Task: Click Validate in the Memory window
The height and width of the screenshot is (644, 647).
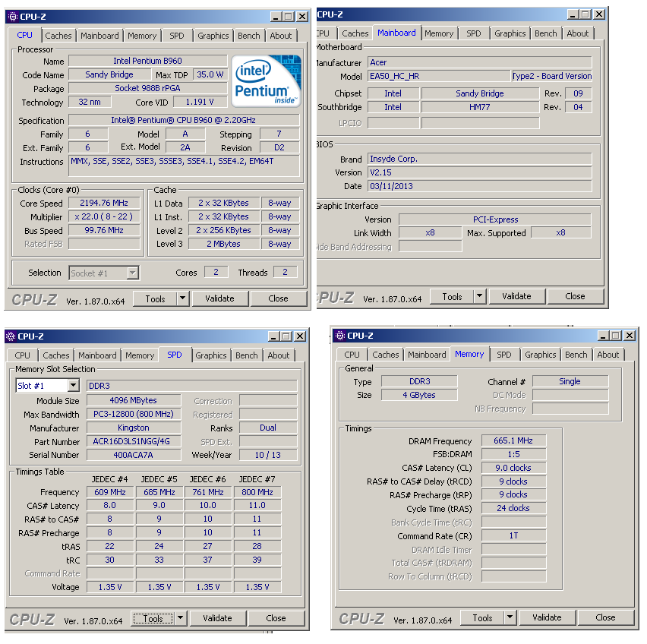Action: click(548, 617)
